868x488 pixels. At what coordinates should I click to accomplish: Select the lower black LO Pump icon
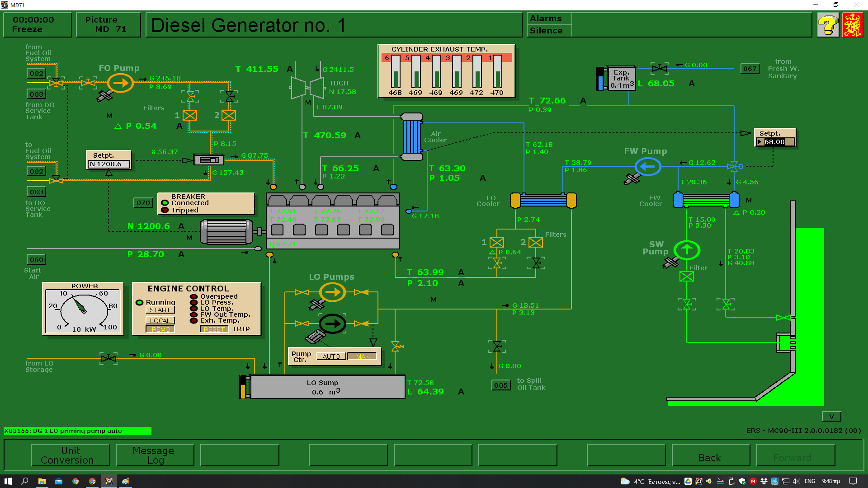pyautogui.click(x=332, y=324)
